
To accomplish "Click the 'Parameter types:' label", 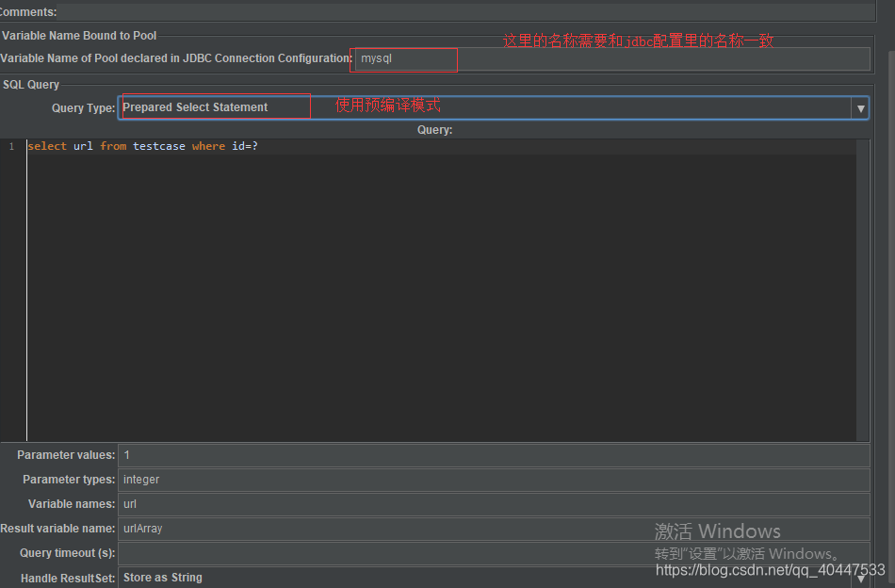I will [x=69, y=480].
